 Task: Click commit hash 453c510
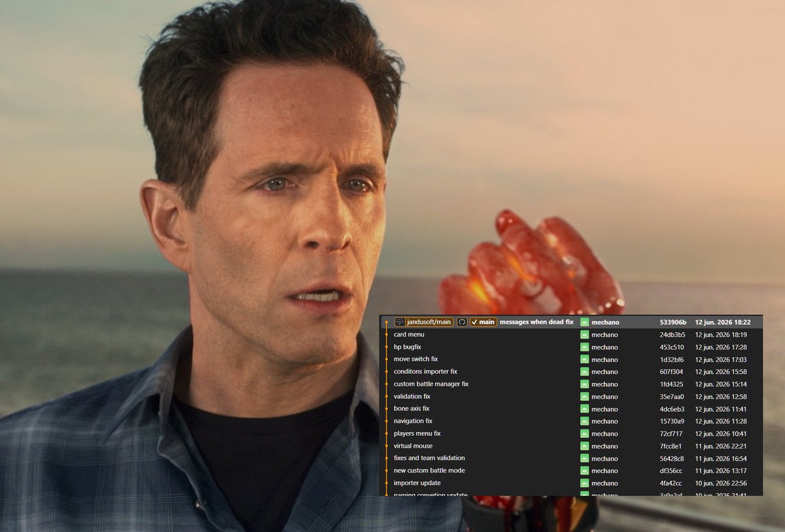click(672, 347)
